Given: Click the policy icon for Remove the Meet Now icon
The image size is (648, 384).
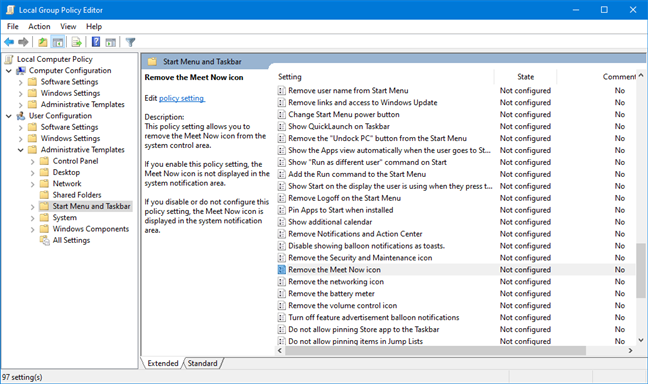Looking at the screenshot, I should 281,270.
